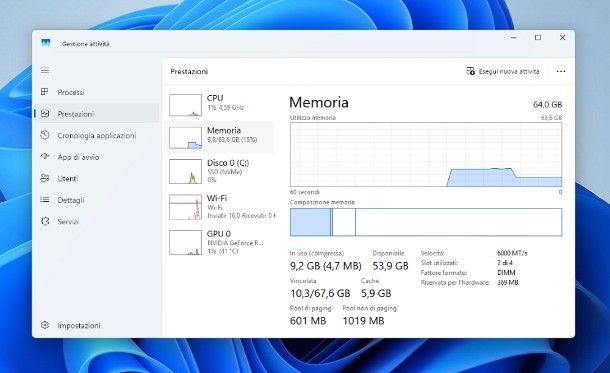Click Esegui nuova attività button
Screen dimensions: 610x373
point(503,72)
